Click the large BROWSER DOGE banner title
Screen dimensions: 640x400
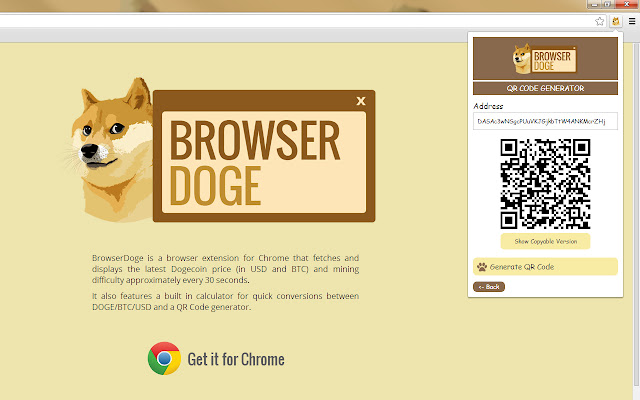[255, 162]
